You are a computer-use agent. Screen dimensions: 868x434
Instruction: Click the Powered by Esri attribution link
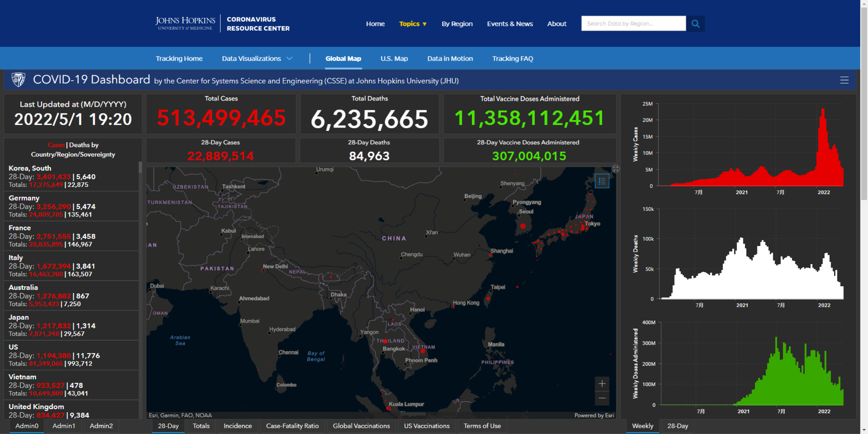click(594, 415)
